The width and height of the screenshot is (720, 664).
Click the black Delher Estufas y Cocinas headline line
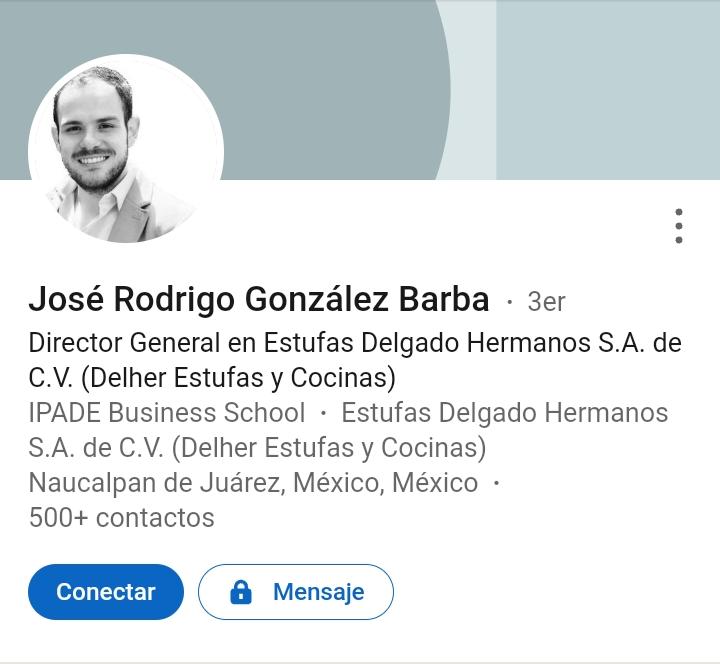(212, 378)
